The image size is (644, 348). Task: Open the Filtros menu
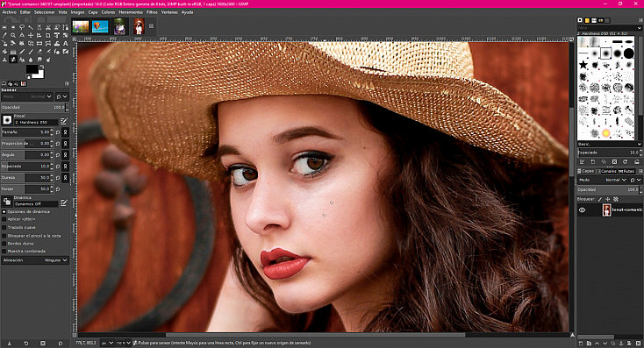[152, 12]
